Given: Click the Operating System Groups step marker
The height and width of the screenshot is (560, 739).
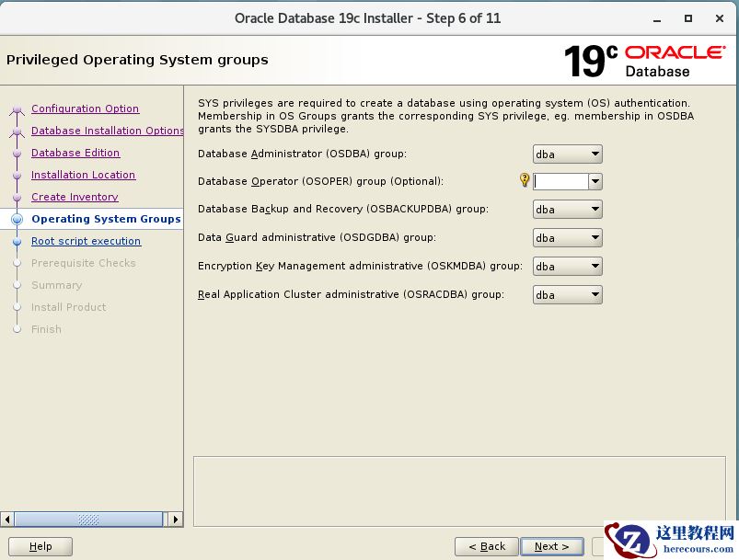Looking at the screenshot, I should coord(17,219).
